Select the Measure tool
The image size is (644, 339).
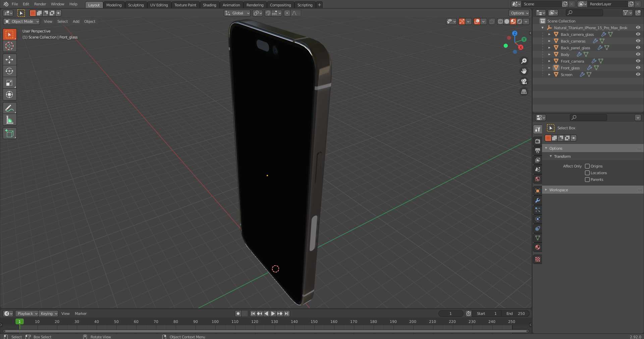[9, 120]
